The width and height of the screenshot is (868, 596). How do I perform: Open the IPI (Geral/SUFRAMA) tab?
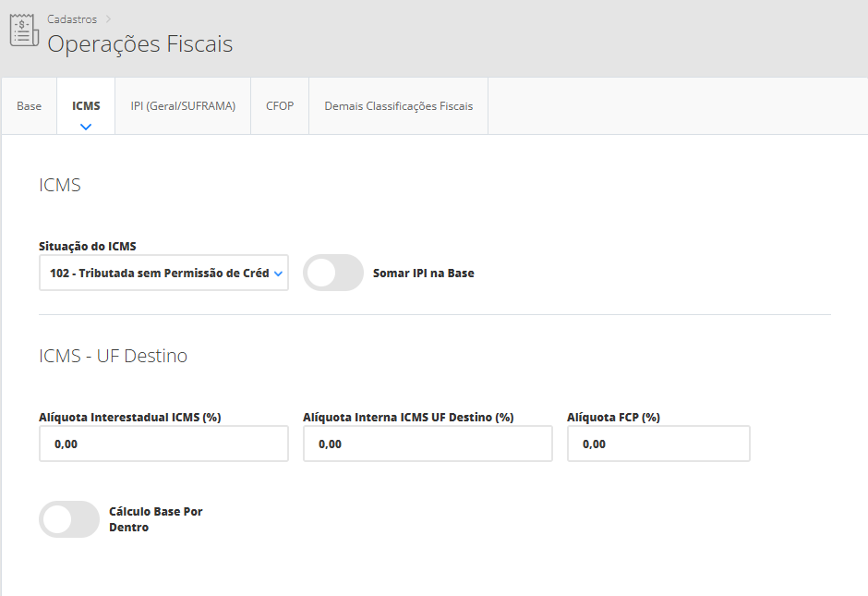[x=183, y=106]
